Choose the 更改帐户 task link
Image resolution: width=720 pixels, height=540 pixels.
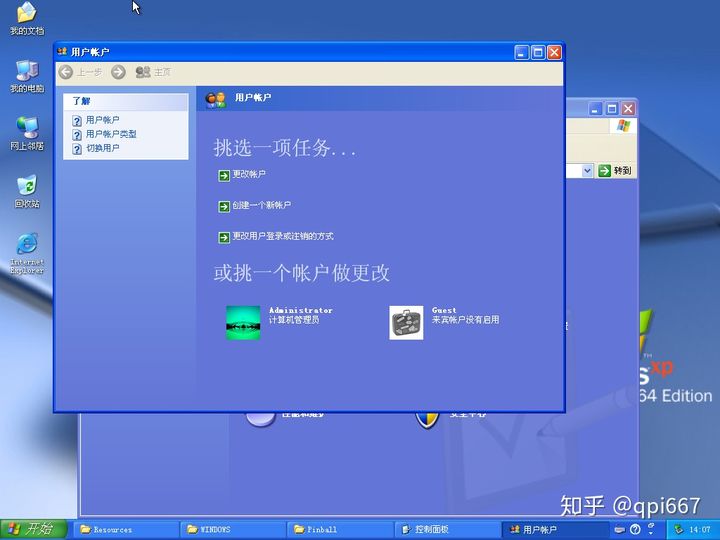249,174
